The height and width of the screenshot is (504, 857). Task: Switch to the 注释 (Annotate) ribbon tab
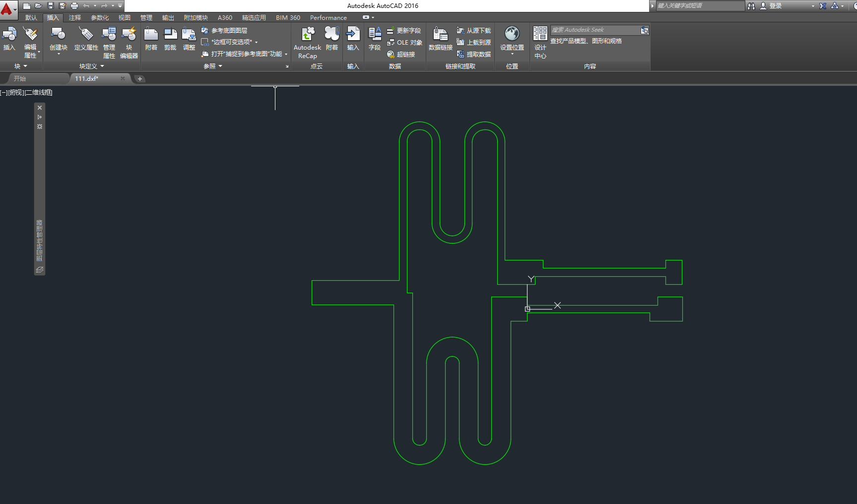pos(75,18)
